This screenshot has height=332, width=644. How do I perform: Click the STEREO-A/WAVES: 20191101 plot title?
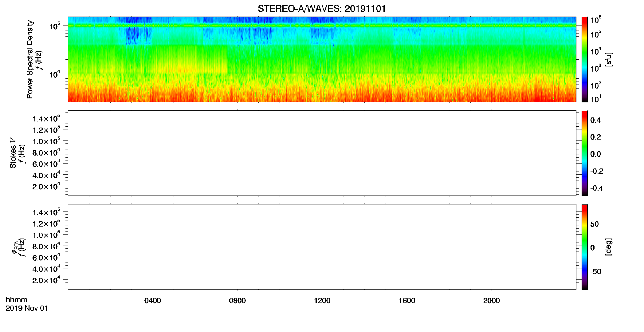[322, 9]
